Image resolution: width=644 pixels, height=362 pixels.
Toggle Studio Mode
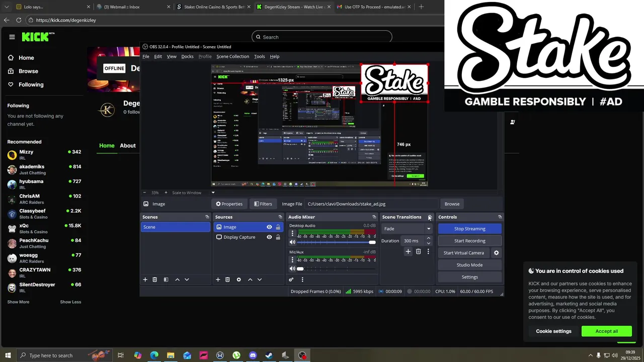(x=469, y=265)
